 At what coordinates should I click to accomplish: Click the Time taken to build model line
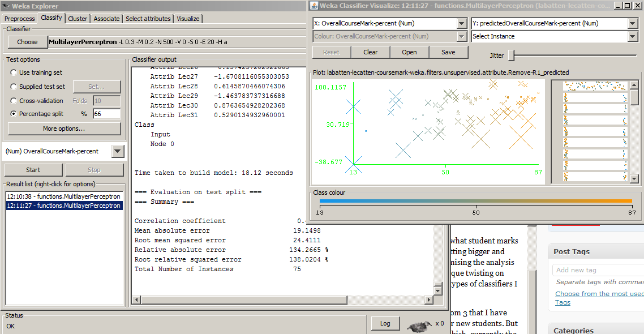click(x=213, y=173)
